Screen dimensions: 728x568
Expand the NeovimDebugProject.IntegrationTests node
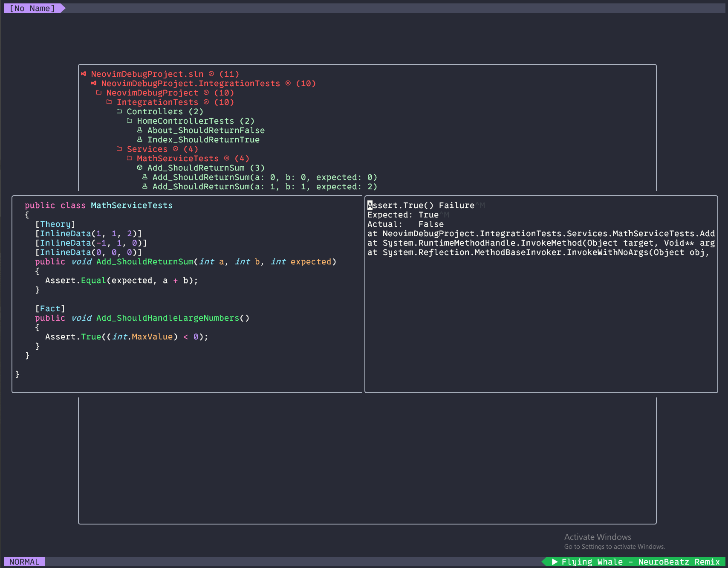tap(94, 83)
